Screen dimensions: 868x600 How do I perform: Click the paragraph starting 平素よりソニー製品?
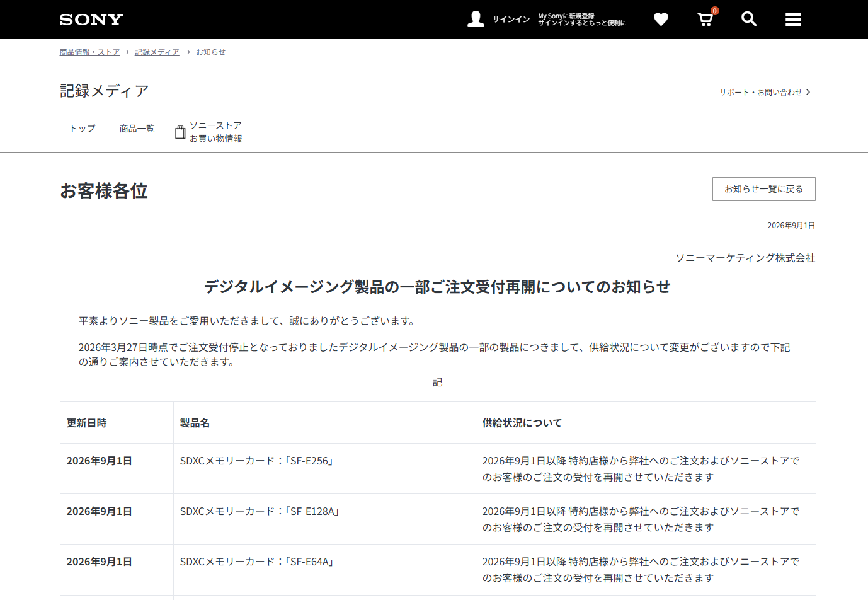tap(248, 321)
